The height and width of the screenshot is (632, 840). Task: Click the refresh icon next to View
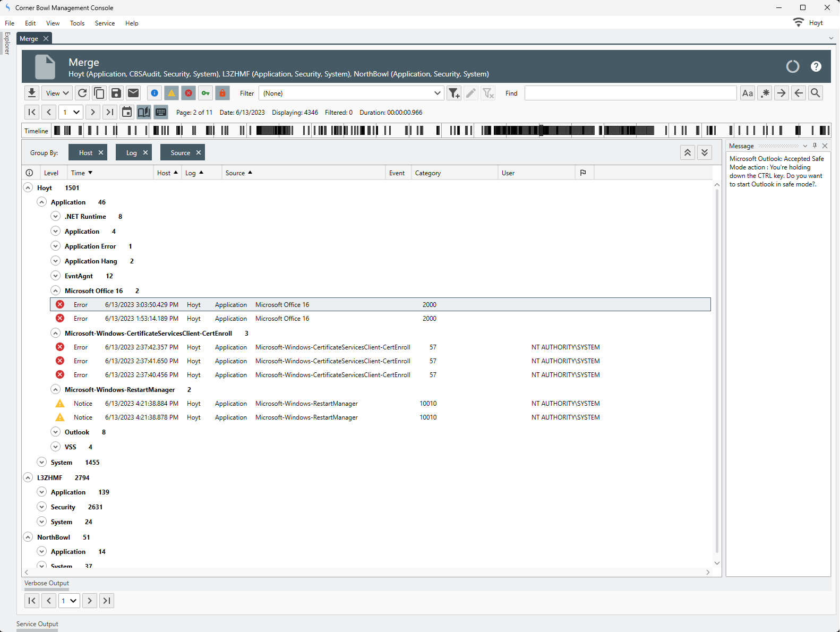[x=82, y=93]
